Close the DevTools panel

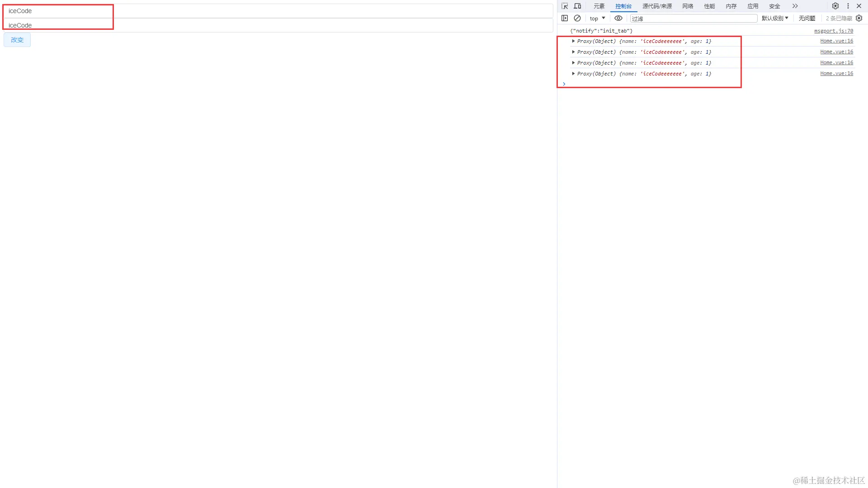tap(859, 6)
